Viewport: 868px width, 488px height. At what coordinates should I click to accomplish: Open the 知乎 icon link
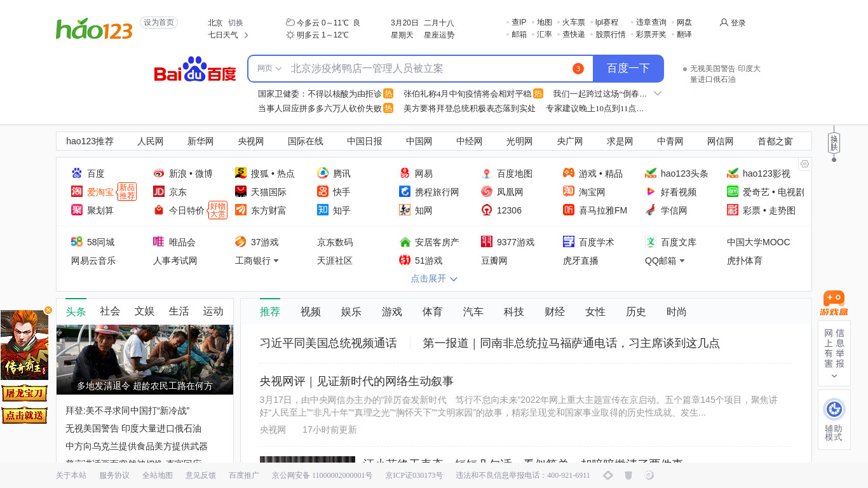(x=323, y=210)
